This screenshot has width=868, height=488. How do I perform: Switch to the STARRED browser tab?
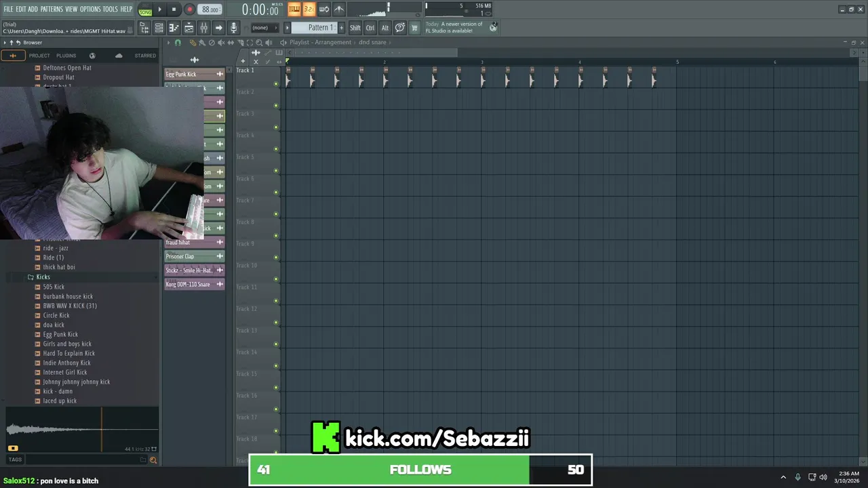click(x=145, y=56)
